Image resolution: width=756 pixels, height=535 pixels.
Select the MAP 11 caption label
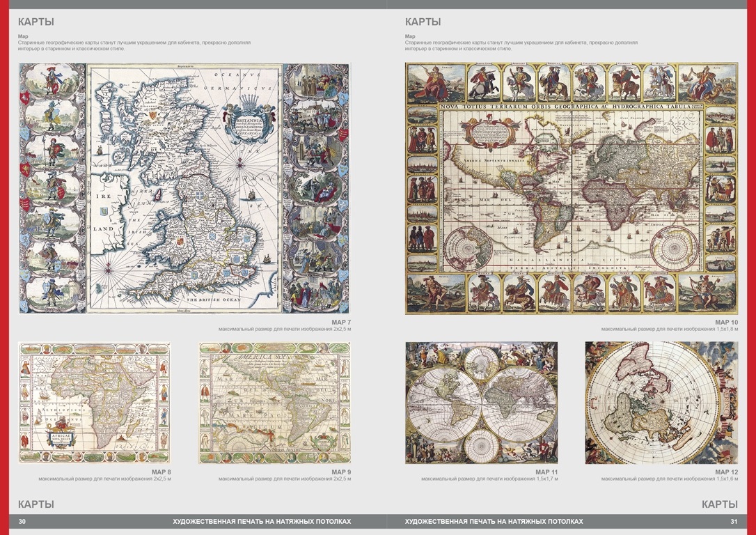pyautogui.click(x=547, y=472)
